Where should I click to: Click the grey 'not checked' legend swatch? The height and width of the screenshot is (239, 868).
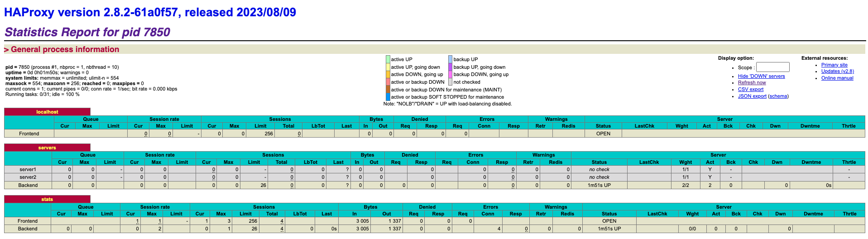451,82
